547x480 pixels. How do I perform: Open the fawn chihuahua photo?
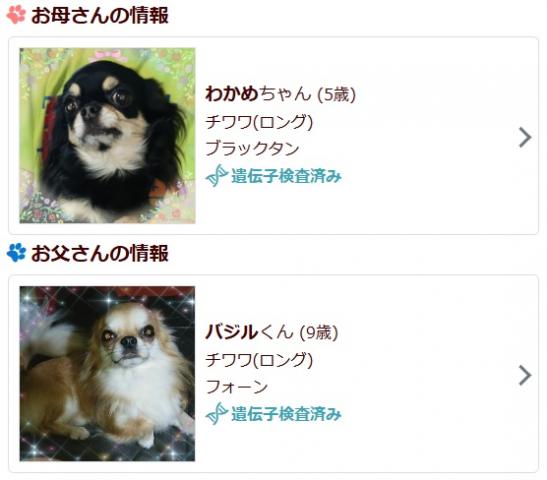(x=107, y=374)
